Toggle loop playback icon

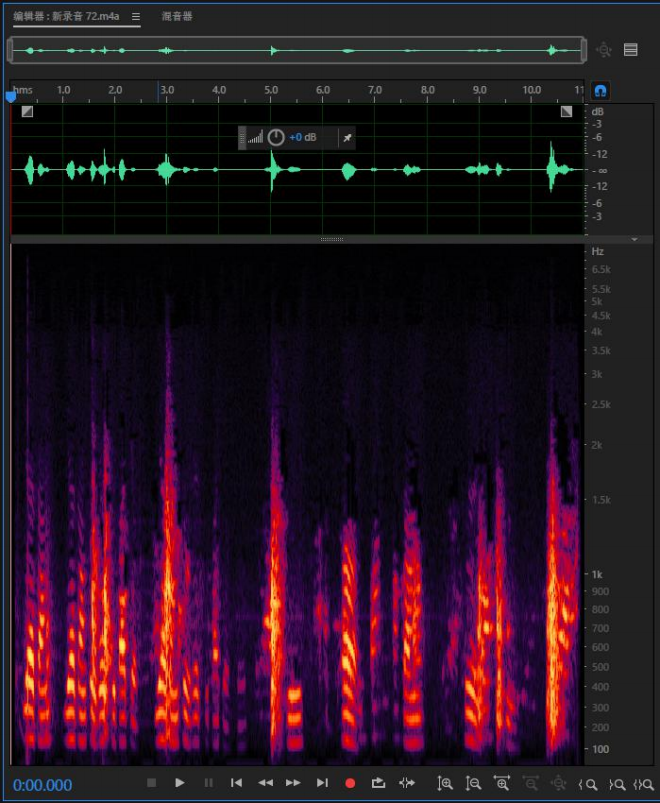coord(378,783)
